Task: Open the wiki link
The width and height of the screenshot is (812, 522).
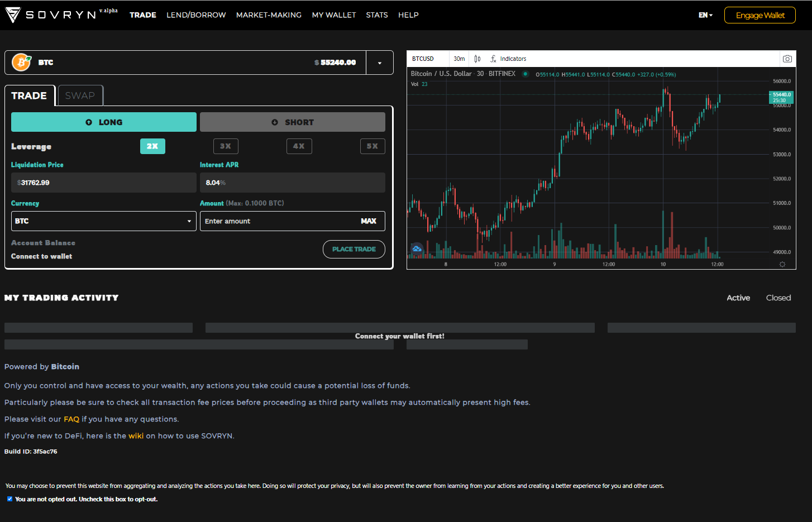Action: (136, 436)
